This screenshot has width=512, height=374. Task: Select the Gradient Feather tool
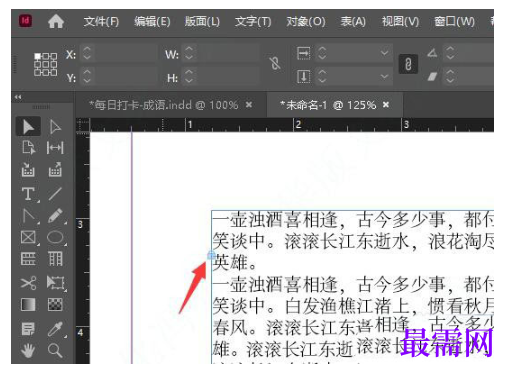pos(55,305)
